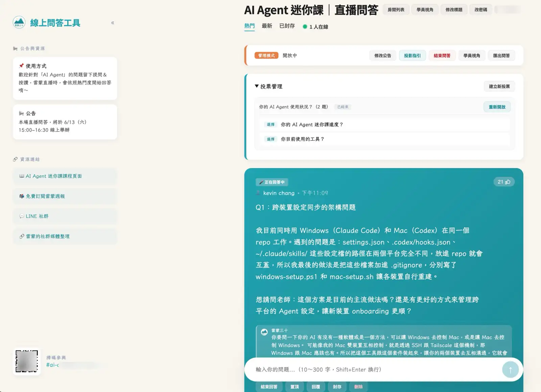
Task: Click the red 結束問答 button
Action: tap(442, 55)
